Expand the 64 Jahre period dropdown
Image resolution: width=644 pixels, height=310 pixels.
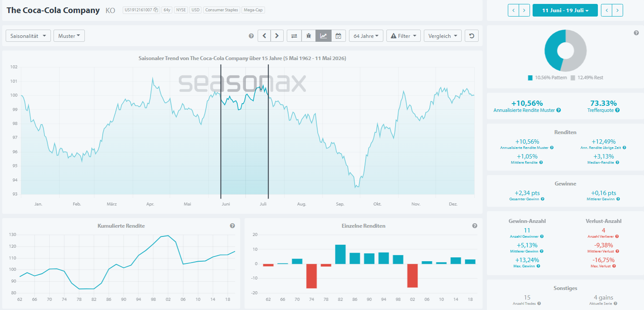click(x=366, y=36)
